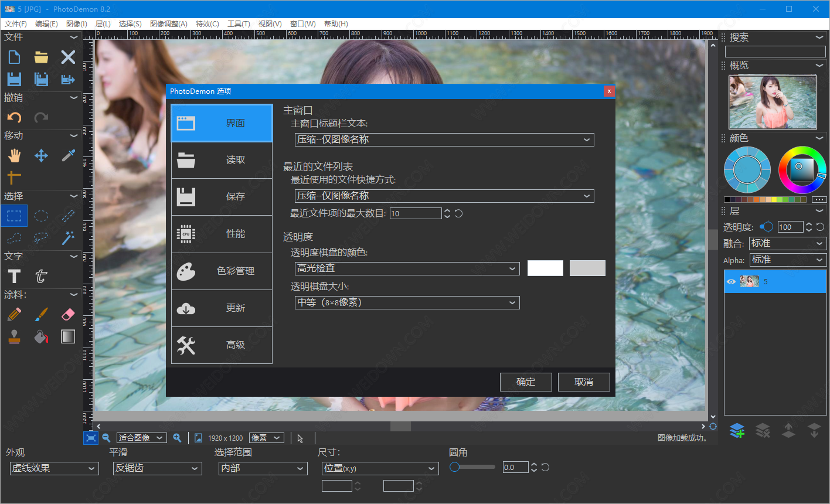Close image with X icon

68,57
